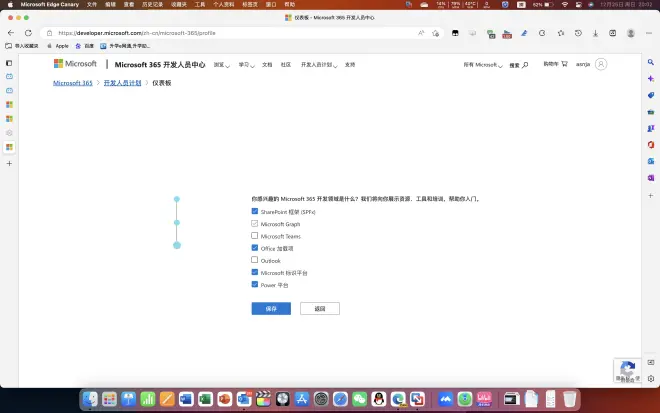This screenshot has width=660, height=413.
Task: Add page to favorites star-plus icon
Action: pos(436,33)
